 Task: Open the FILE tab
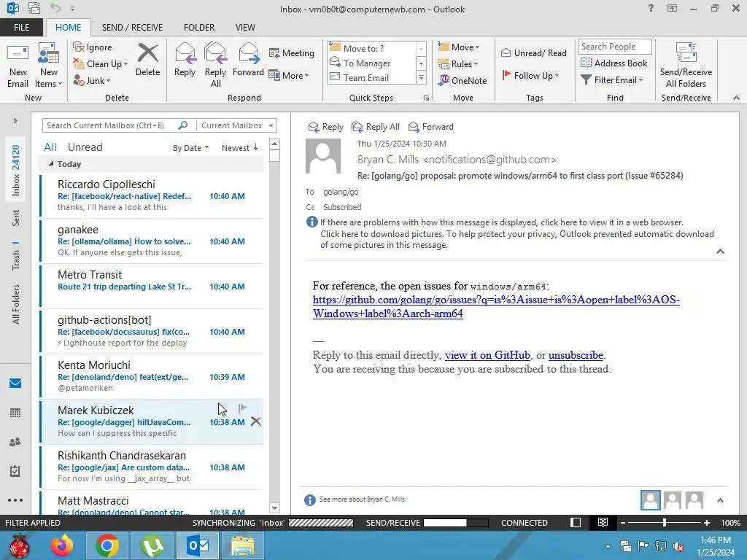tap(21, 27)
